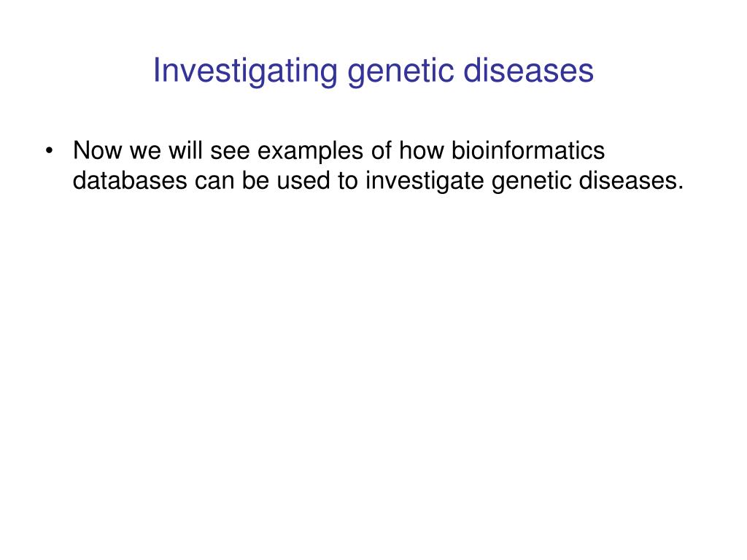Click the word "see" in the first line
The image size is (747, 560).
click(230, 152)
